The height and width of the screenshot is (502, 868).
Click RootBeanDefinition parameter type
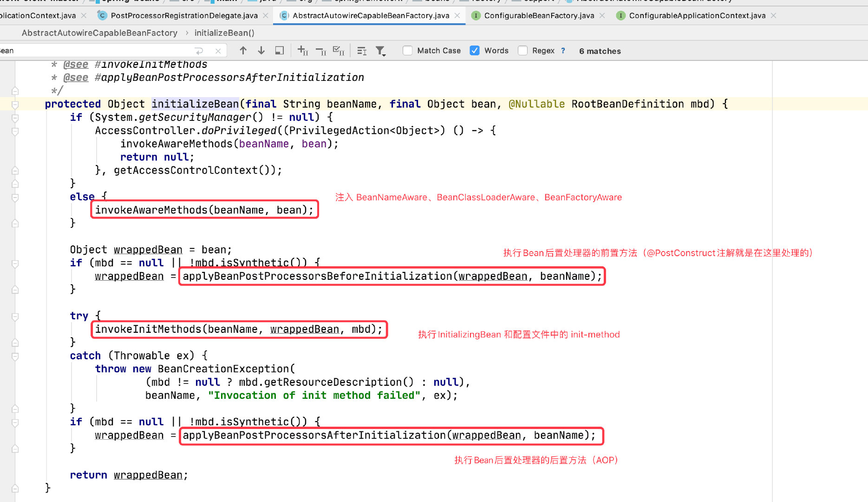[x=627, y=104]
